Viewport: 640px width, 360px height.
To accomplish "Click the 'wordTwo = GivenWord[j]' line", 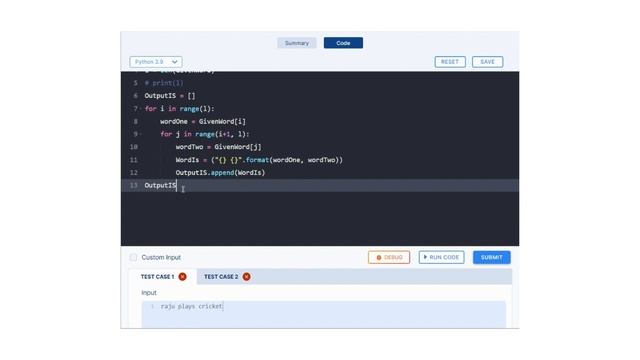I will pos(218,147).
